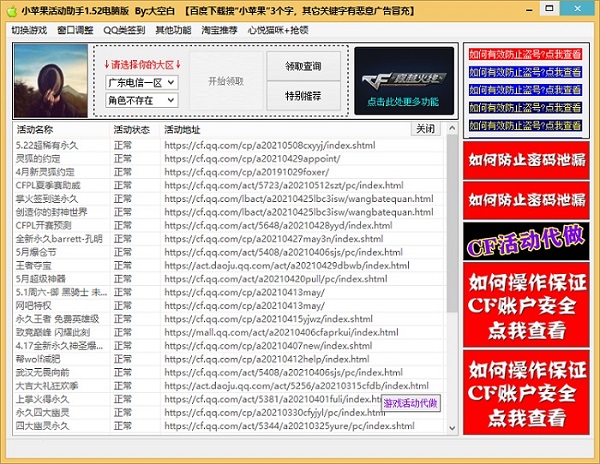Select the 永久四大幽灵 activity row

228,413
